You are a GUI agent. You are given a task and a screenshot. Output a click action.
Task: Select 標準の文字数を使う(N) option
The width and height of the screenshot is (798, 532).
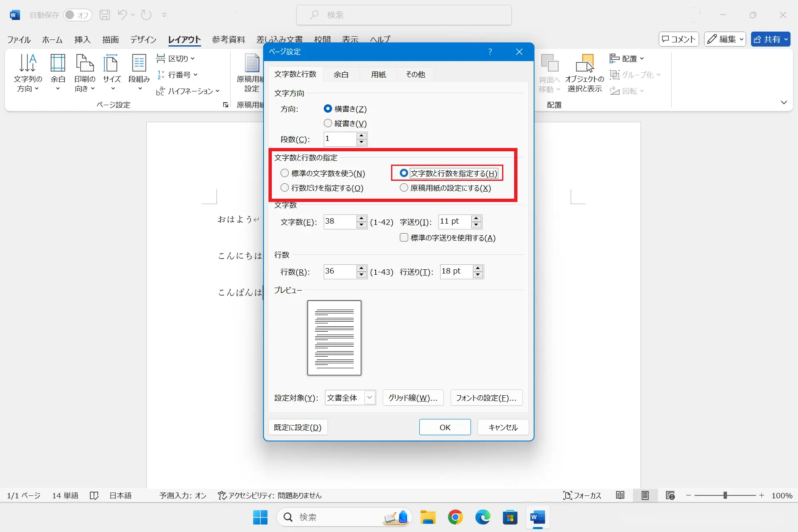pyautogui.click(x=285, y=173)
